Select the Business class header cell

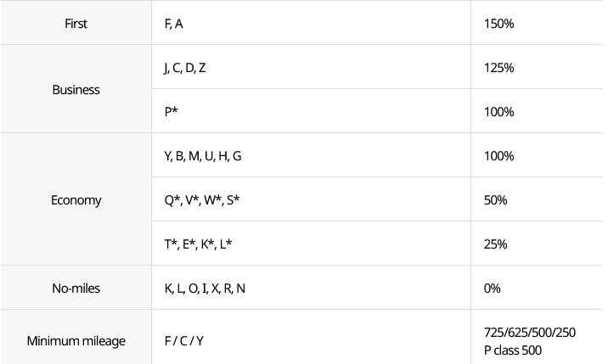[76, 89]
